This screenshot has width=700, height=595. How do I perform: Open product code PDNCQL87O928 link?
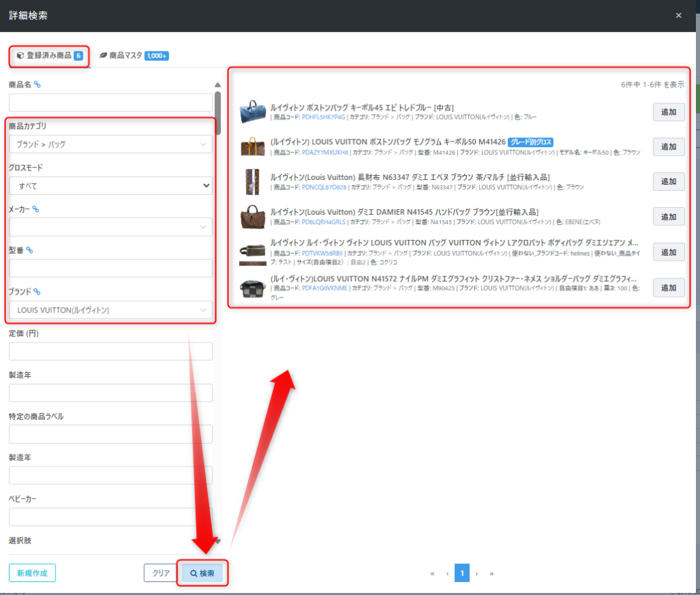click(x=324, y=187)
